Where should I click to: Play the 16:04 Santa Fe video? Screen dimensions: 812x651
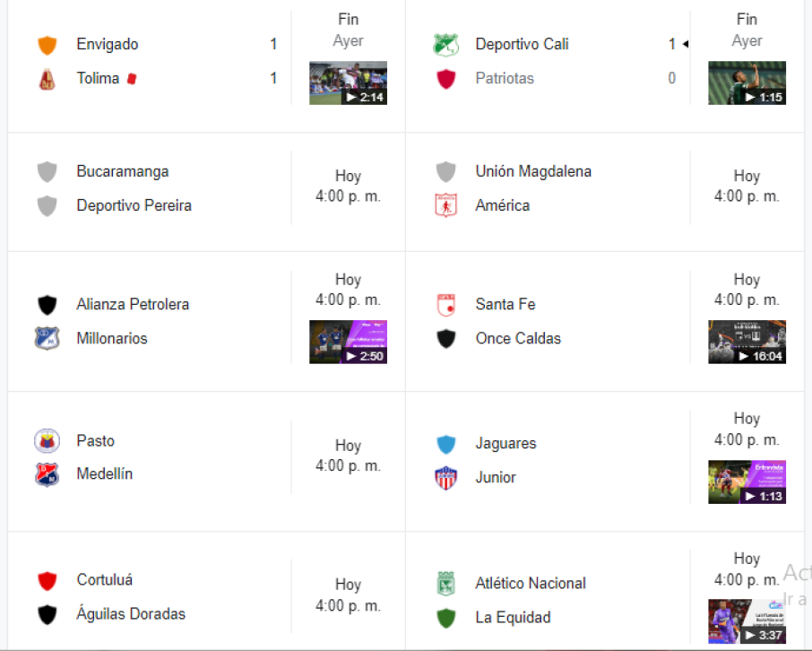[x=747, y=343]
